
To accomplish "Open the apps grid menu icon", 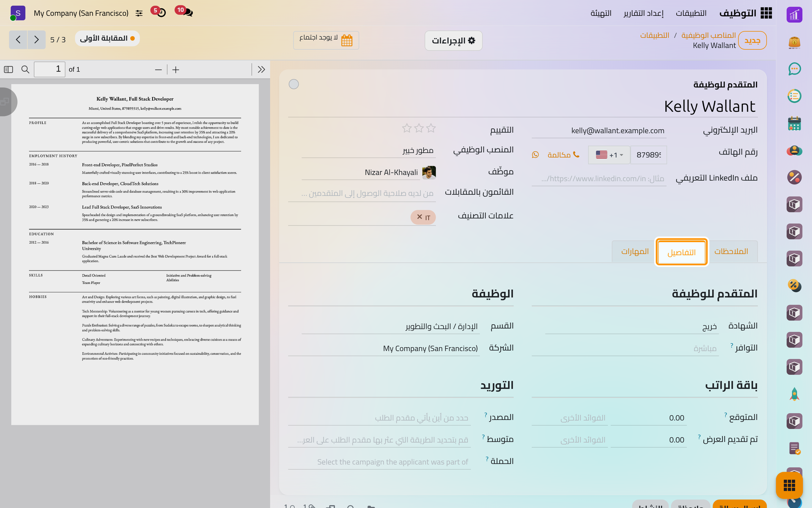I will pyautogui.click(x=766, y=13).
